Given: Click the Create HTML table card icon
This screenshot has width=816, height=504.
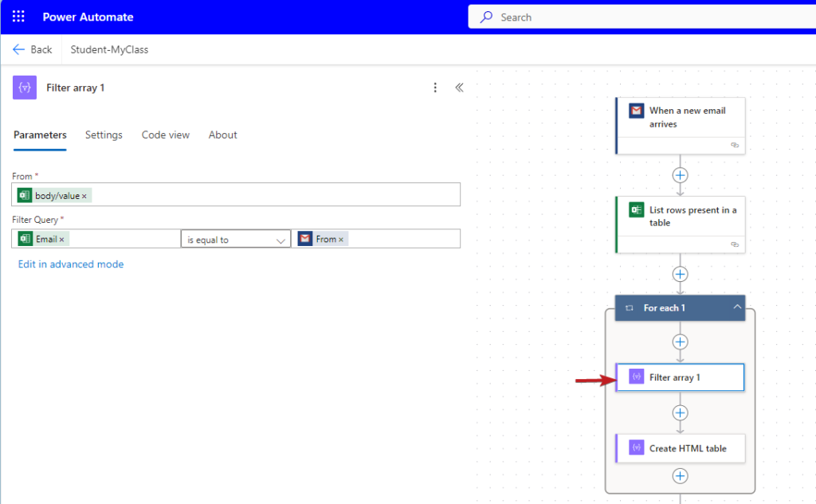Looking at the screenshot, I should tap(636, 447).
